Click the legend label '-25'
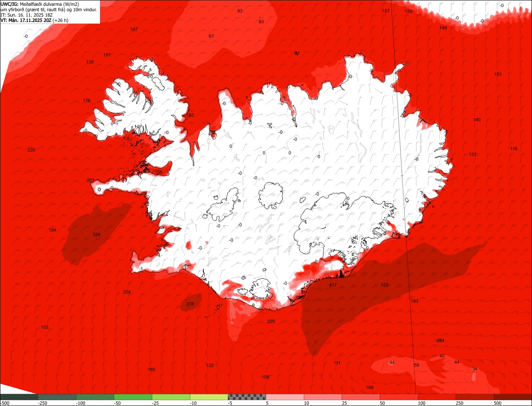The height and width of the screenshot is (406, 532). pos(156,403)
